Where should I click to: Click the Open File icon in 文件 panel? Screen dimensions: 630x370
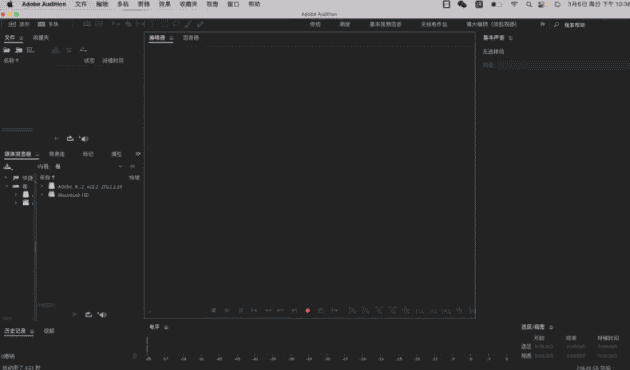tap(6, 50)
